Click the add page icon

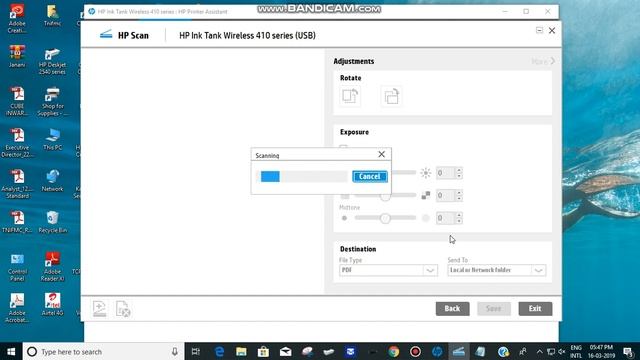click(x=99, y=309)
